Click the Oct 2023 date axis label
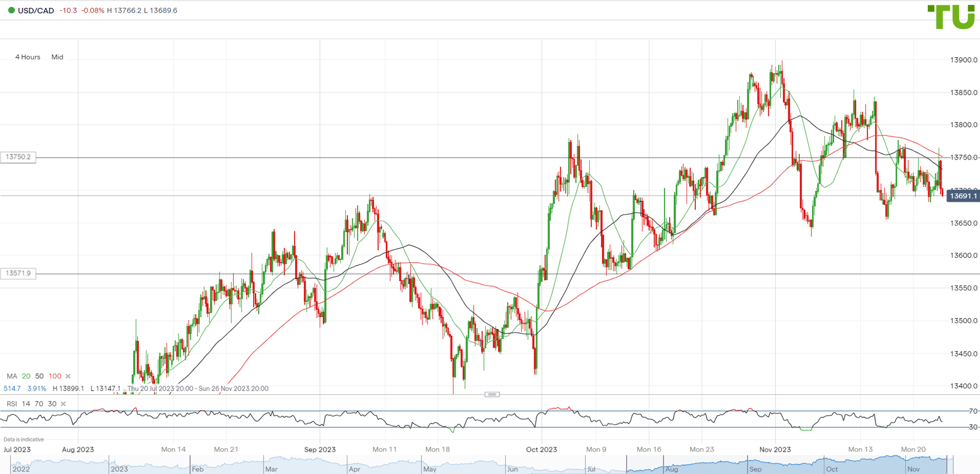 pyautogui.click(x=541, y=449)
